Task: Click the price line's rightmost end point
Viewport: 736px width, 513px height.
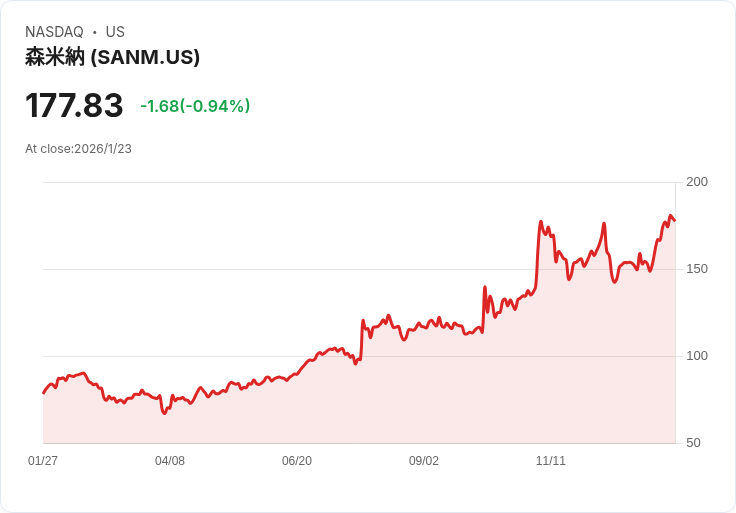Action: pyautogui.click(x=675, y=220)
